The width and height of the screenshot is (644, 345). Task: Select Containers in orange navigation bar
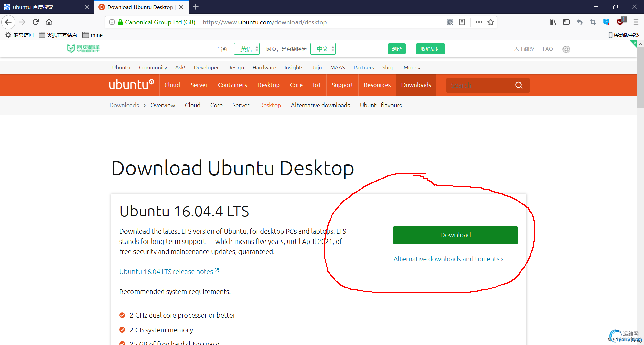232,85
